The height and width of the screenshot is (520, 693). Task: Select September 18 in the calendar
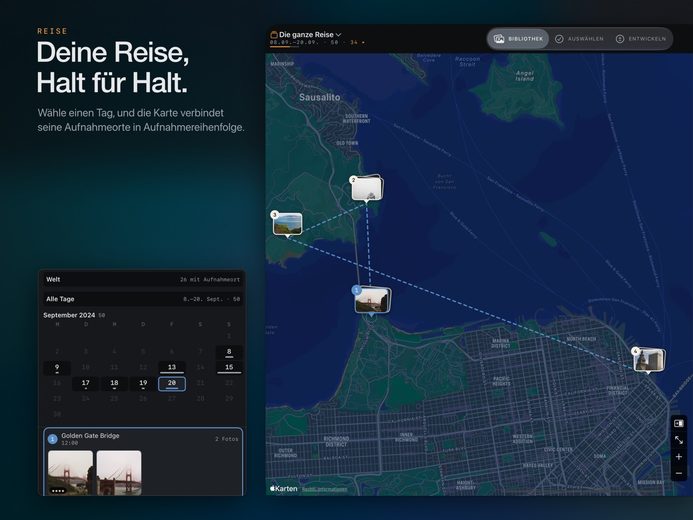[x=114, y=383]
